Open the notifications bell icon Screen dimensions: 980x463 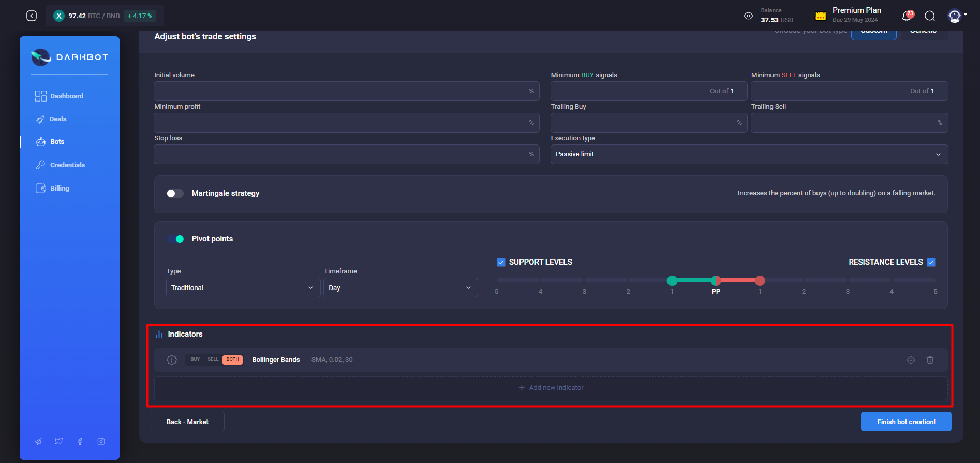point(907,16)
